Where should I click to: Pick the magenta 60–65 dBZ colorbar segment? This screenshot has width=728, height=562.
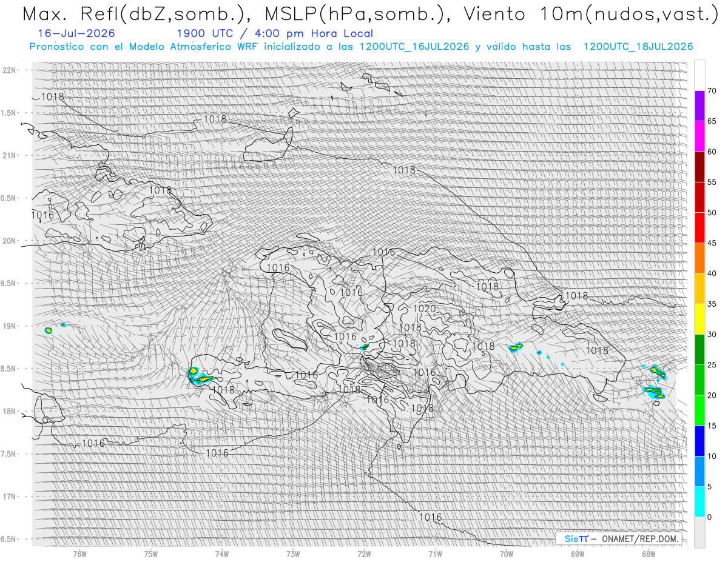pyautogui.click(x=699, y=136)
